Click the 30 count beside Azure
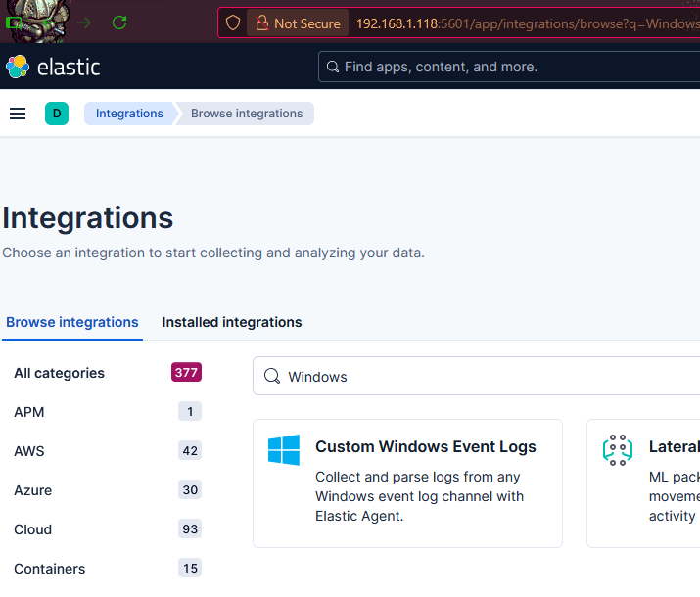 click(x=190, y=489)
